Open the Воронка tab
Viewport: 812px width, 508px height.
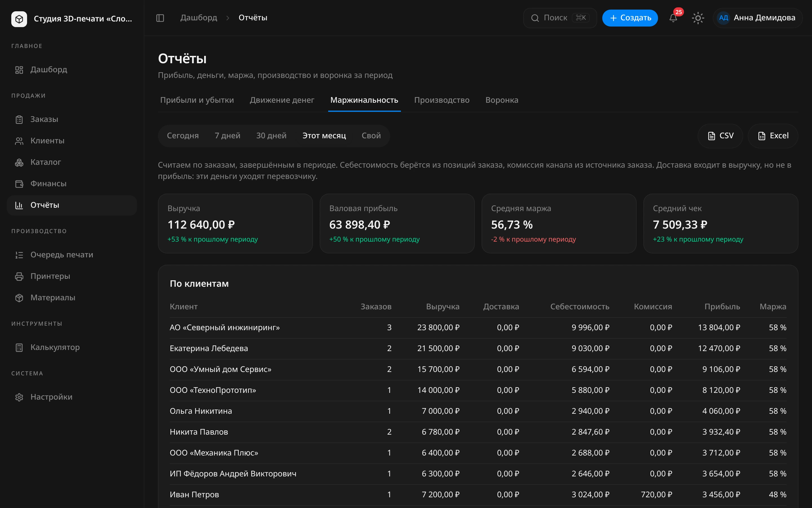502,100
